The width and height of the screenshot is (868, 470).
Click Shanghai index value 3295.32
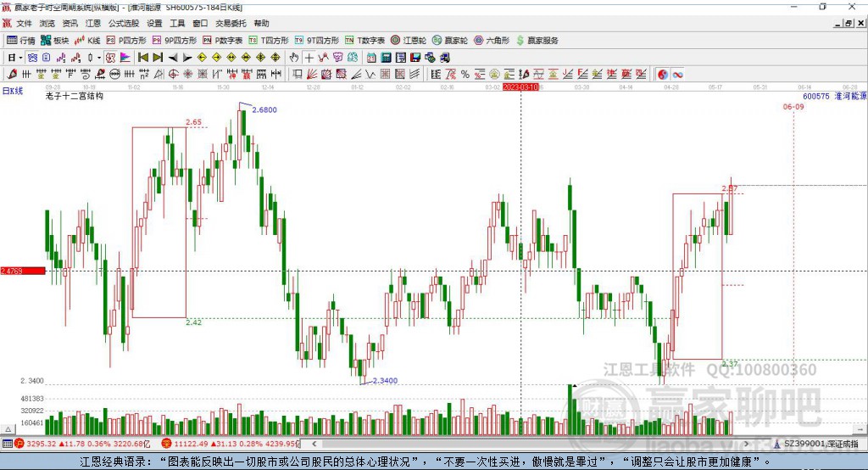point(41,444)
